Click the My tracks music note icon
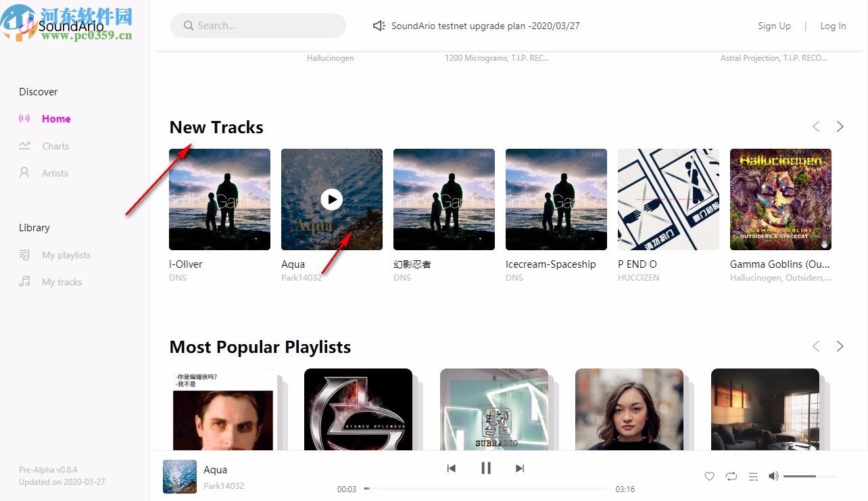Image resolution: width=868 pixels, height=501 pixels. 24,282
